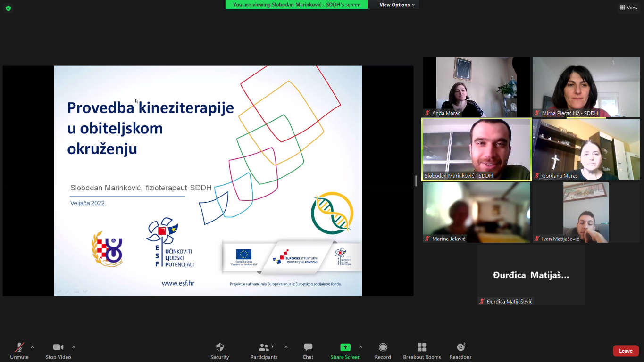
Task: Click the green encryption shield icon
Action: coord(8,8)
